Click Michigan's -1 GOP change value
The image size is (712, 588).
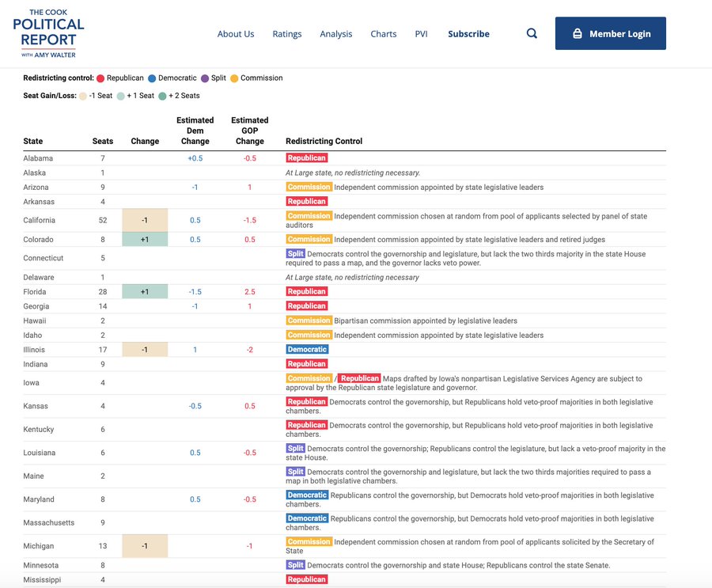tap(250, 546)
